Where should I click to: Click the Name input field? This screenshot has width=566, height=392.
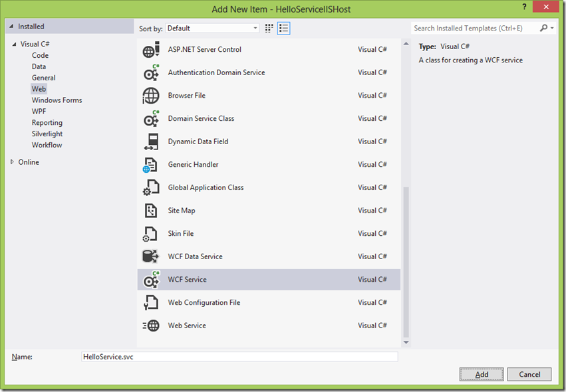pos(239,357)
